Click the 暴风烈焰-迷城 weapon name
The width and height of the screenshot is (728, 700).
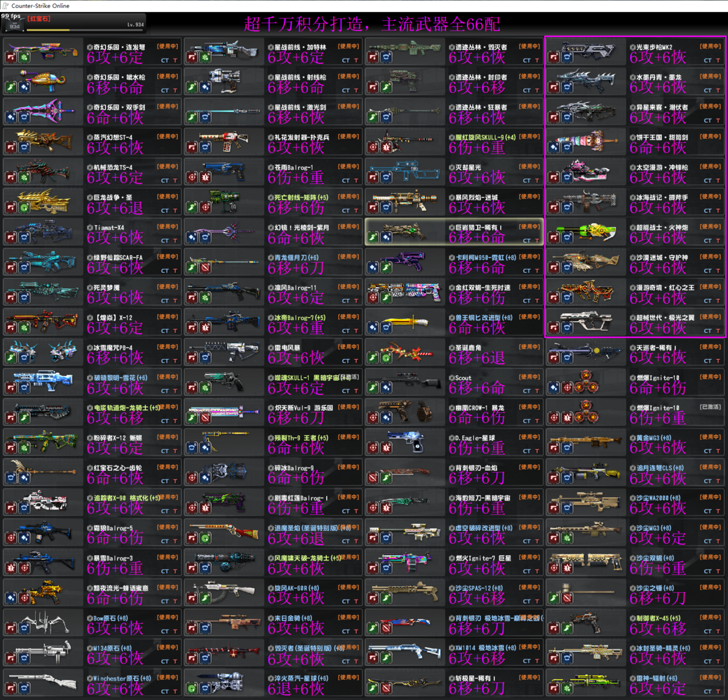[476, 198]
